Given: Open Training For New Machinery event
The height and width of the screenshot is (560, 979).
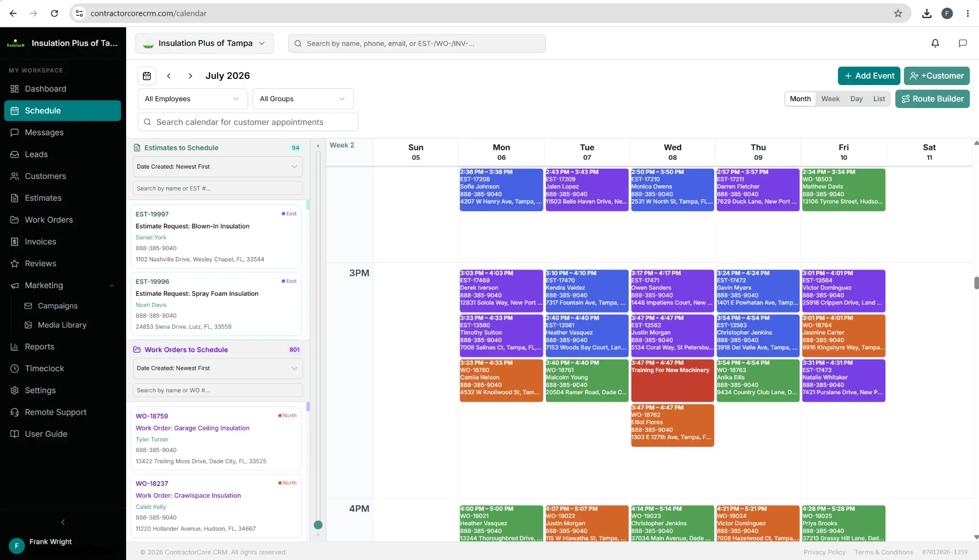Looking at the screenshot, I should point(672,380).
